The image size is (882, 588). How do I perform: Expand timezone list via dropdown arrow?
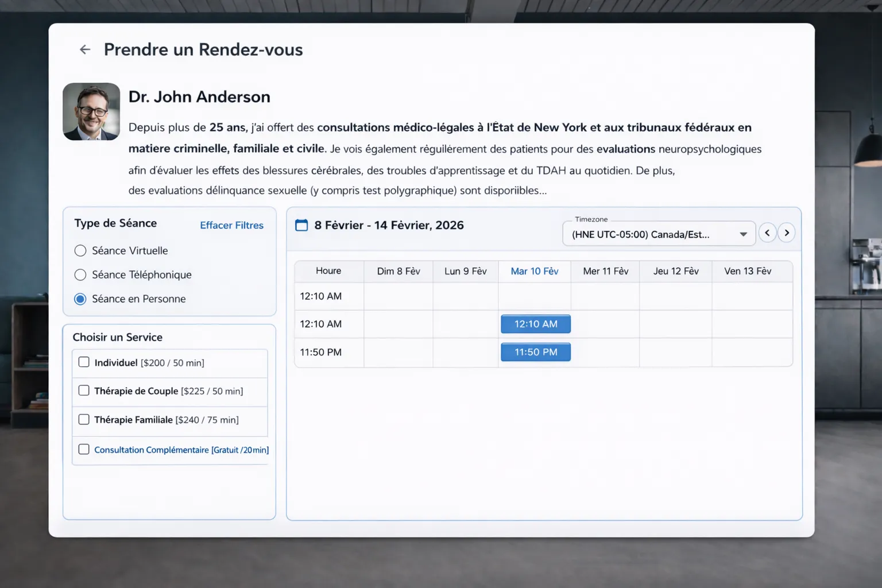click(743, 234)
